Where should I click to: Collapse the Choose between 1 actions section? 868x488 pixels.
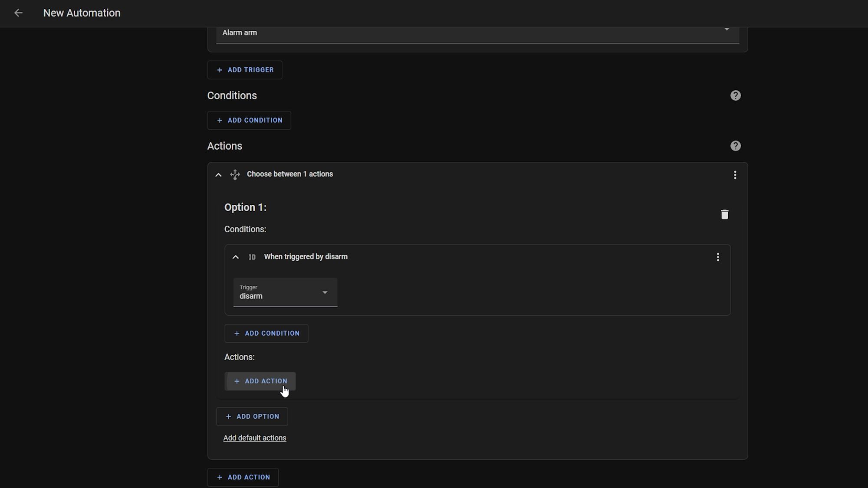coord(218,174)
